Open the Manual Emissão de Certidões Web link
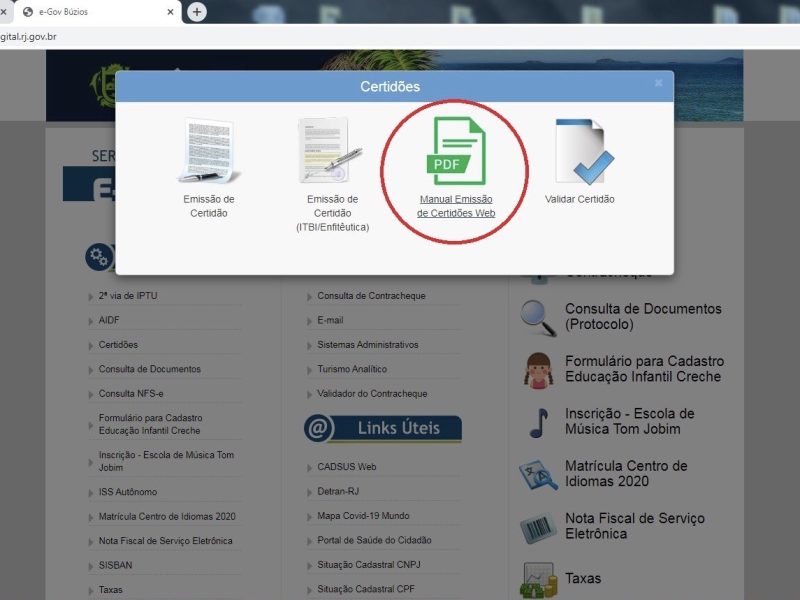Viewport: 800px width, 600px height. 456,206
